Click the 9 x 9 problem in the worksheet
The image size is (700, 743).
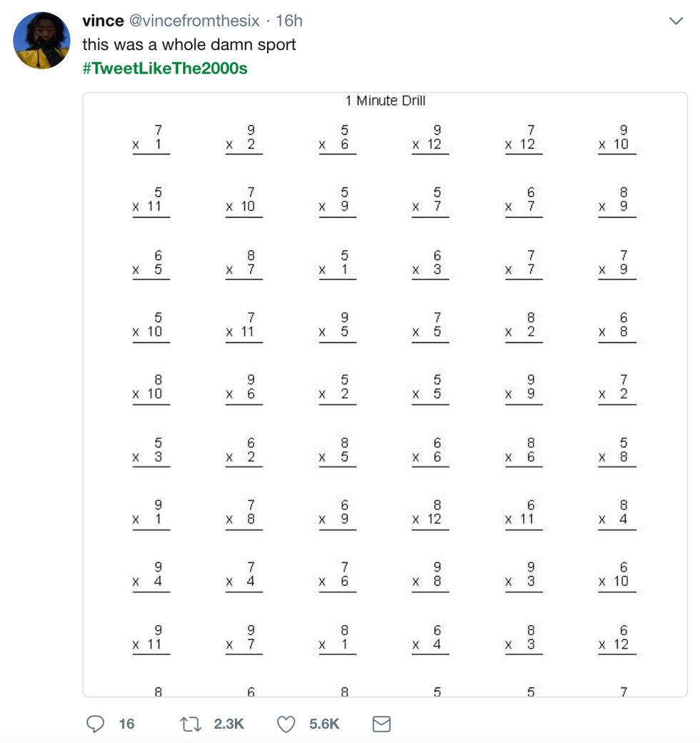(524, 387)
